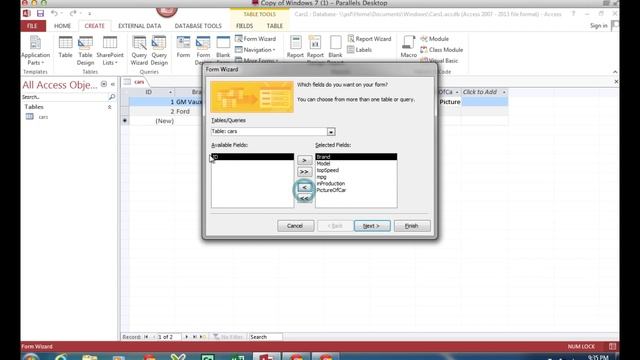Open the Labels wizard
This screenshot has height=360, width=640.
(360, 50)
